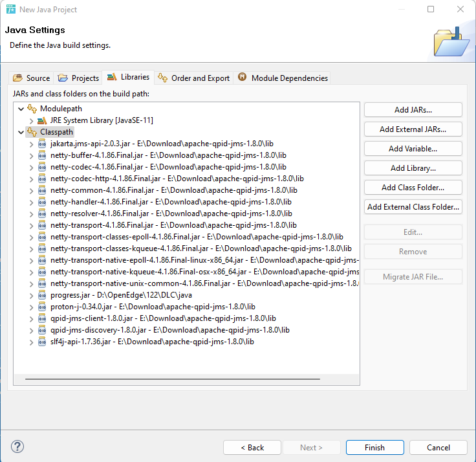Click the jar icon of netty-resolver-4.1.86.Final.jar
476x462 pixels.
[42, 214]
